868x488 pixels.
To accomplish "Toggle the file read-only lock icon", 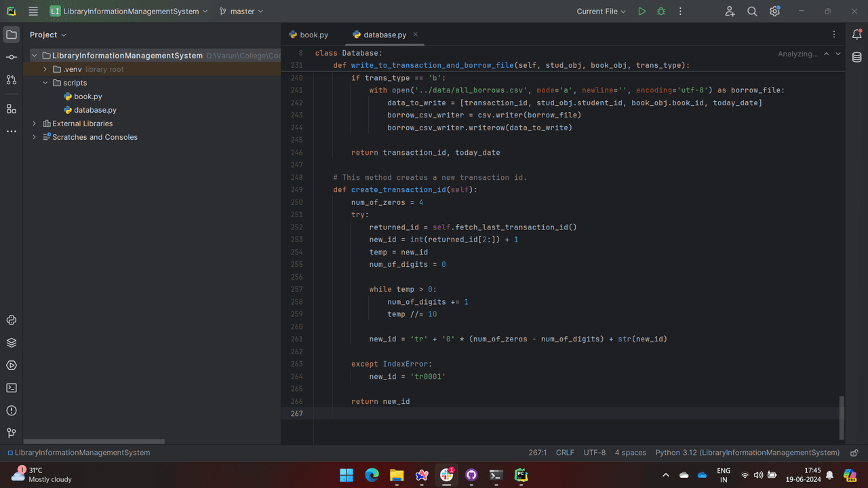I will 854,453.
